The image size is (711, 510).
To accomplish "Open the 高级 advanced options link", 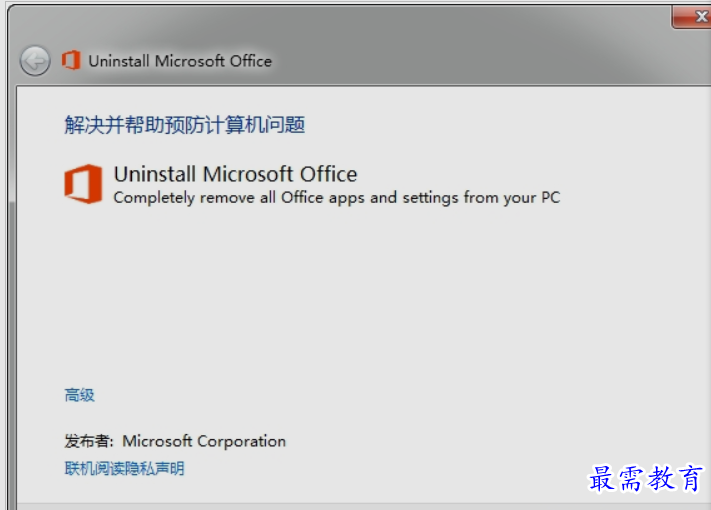I will 79,395.
